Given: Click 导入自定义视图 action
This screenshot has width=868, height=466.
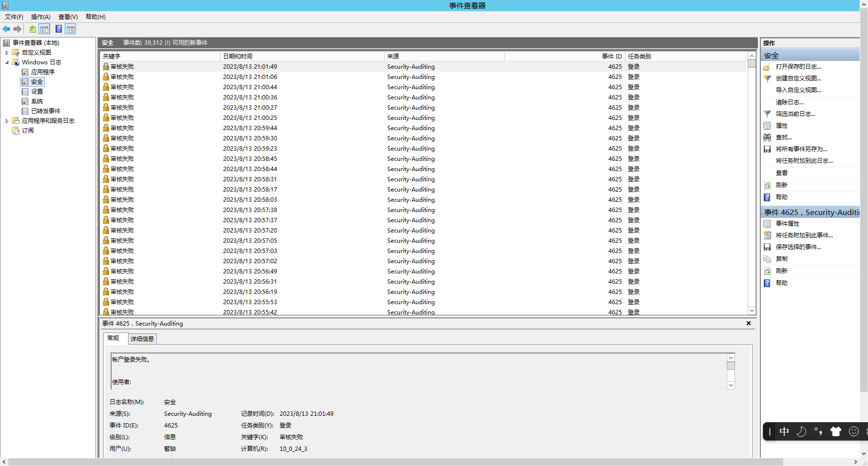Looking at the screenshot, I should pyautogui.click(x=798, y=90).
